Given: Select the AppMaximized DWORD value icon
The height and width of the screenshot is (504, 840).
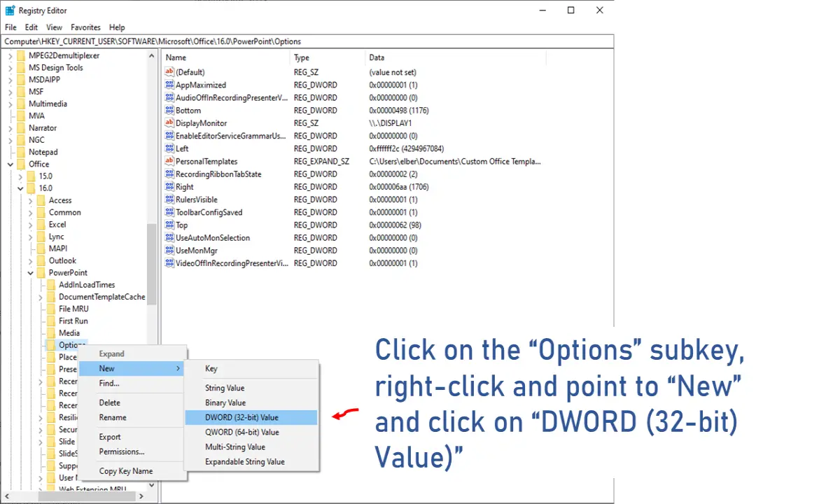Looking at the screenshot, I should point(169,85).
